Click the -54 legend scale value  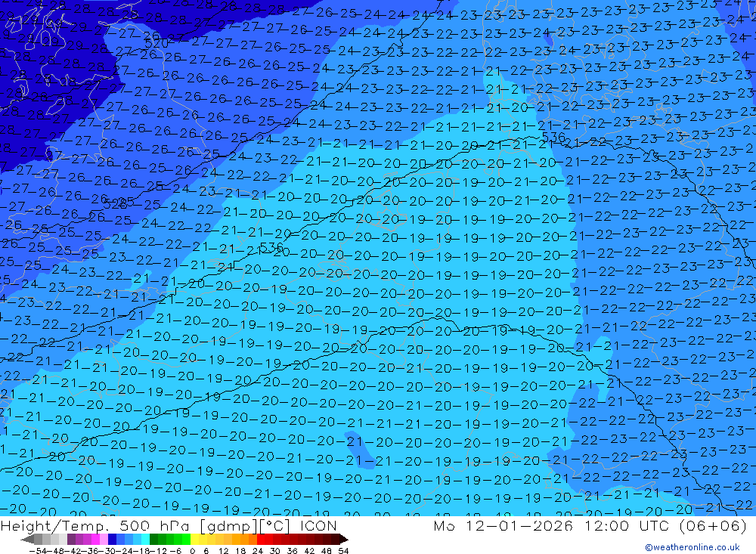(38, 551)
